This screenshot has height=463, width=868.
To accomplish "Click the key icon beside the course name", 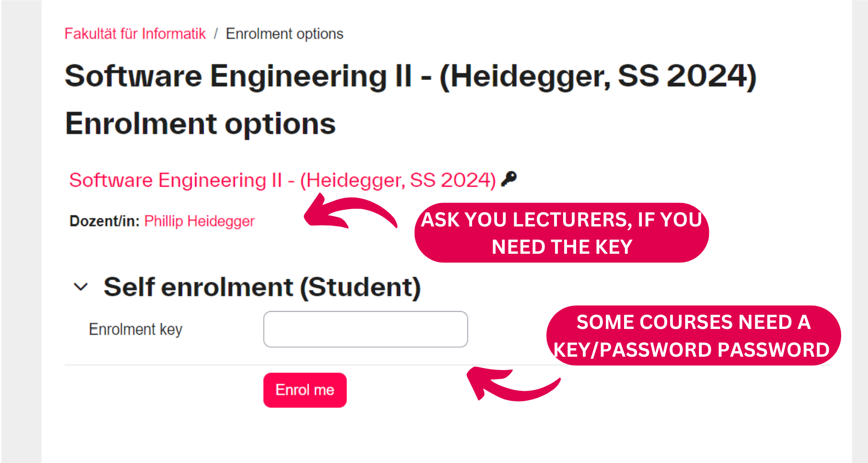I will coord(509,179).
